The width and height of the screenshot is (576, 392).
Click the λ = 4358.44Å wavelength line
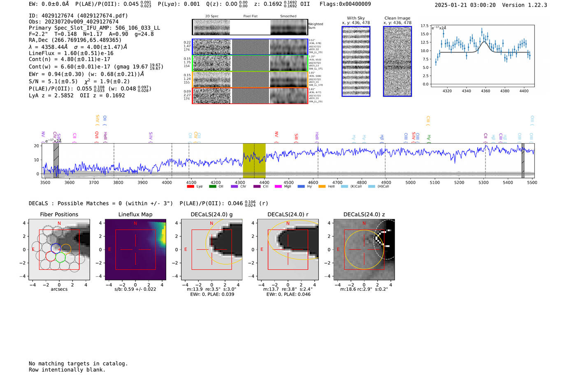[x=78, y=47]
